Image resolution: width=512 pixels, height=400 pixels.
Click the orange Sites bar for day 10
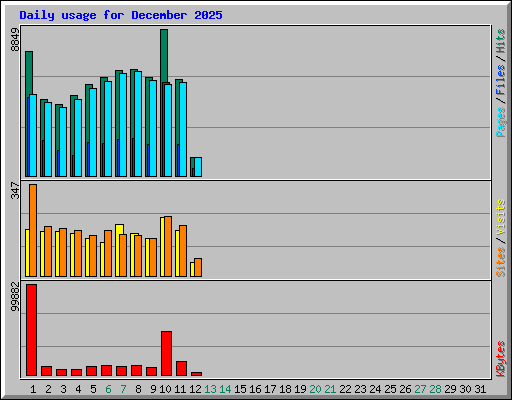point(168,246)
